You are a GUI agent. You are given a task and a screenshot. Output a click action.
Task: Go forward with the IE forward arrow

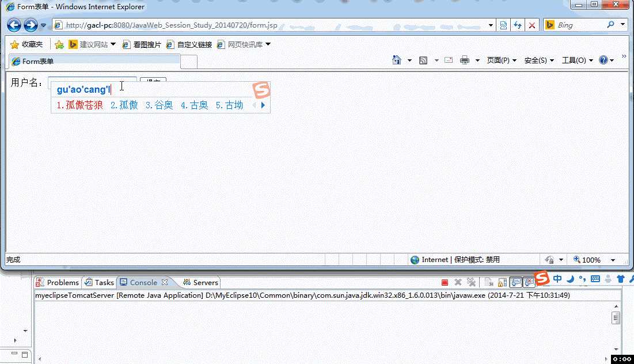[x=31, y=25]
